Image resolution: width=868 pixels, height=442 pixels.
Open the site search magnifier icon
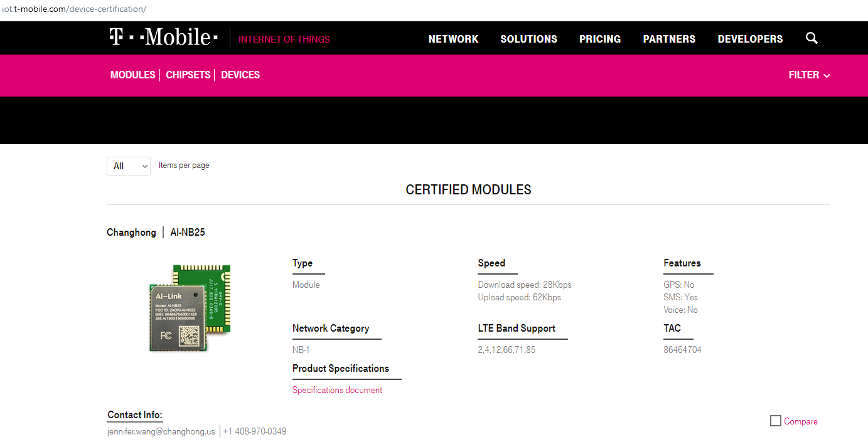(x=812, y=38)
